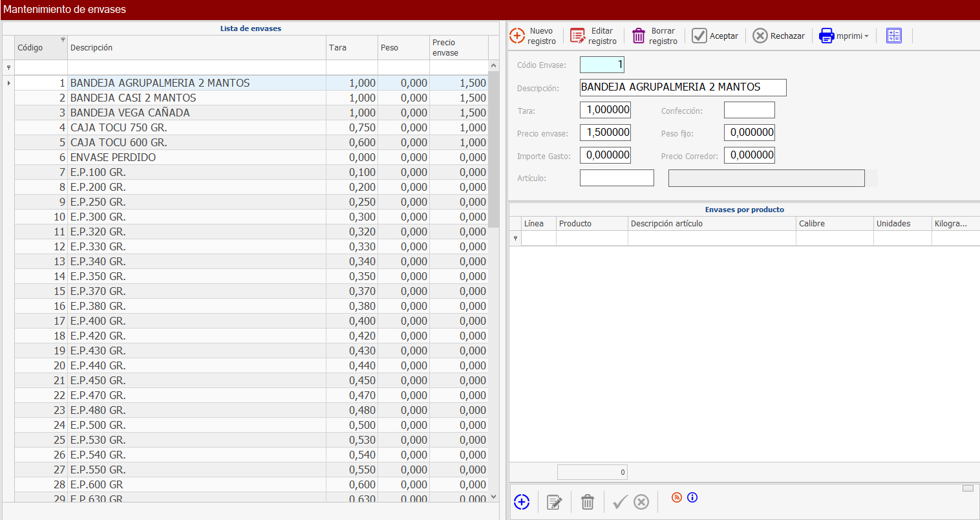
Task: Click the blue information icon
Action: pyautogui.click(x=692, y=497)
